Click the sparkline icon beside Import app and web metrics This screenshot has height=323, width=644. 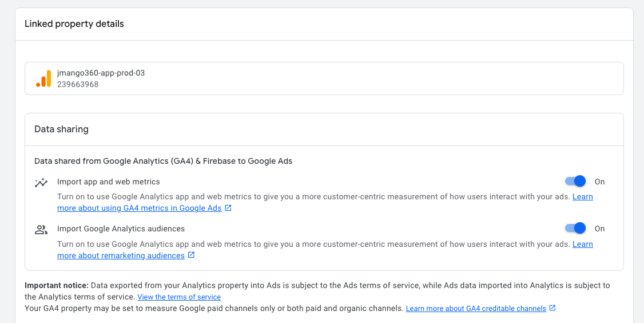[x=41, y=183]
